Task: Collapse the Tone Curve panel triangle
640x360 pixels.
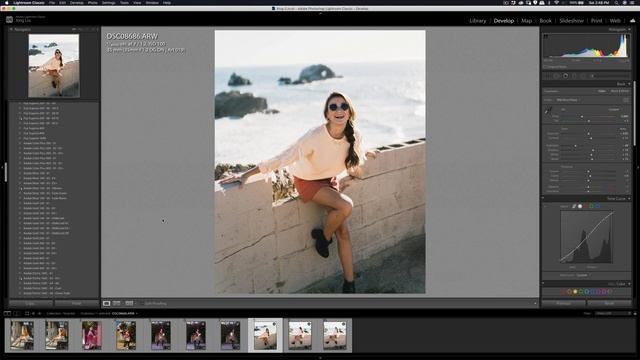Action: [x=629, y=198]
